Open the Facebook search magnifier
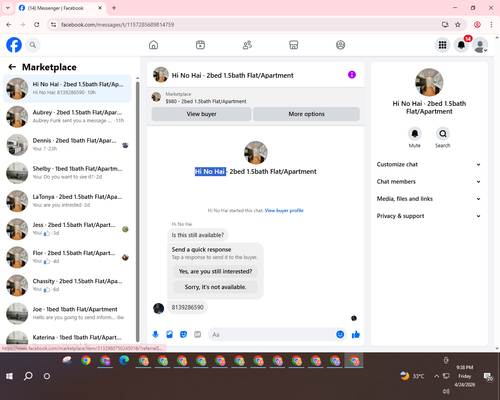The width and height of the screenshot is (500, 400). (x=33, y=45)
